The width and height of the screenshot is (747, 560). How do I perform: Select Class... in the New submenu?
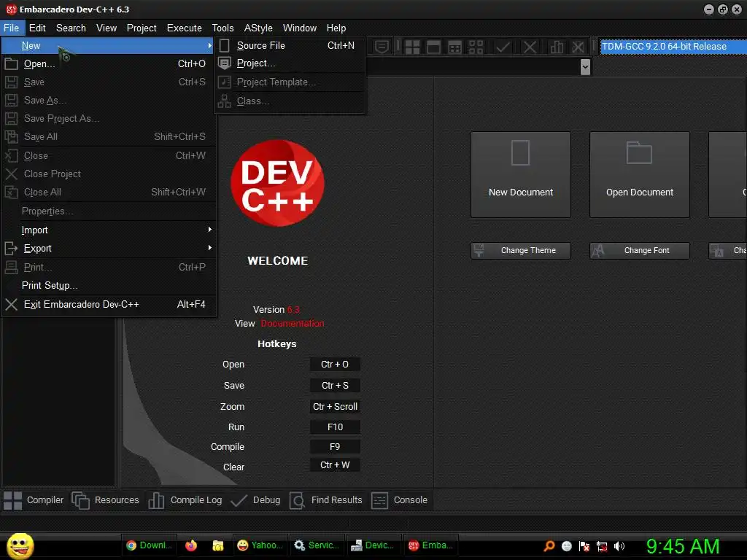(290, 101)
